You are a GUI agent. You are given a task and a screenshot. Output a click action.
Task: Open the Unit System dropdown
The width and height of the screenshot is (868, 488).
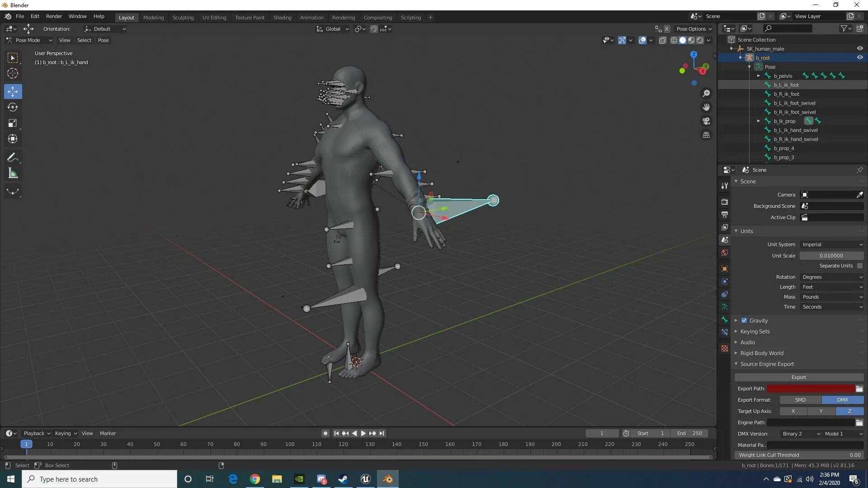[x=832, y=244]
